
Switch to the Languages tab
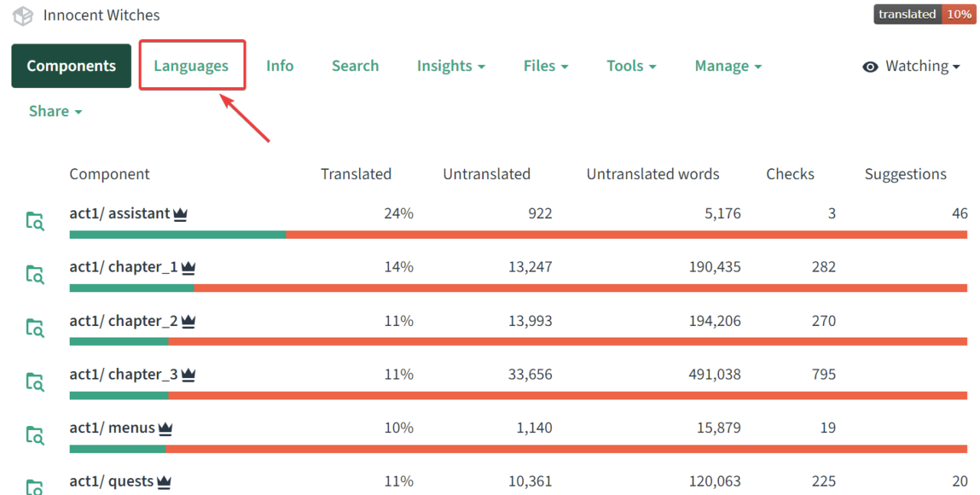coord(191,67)
